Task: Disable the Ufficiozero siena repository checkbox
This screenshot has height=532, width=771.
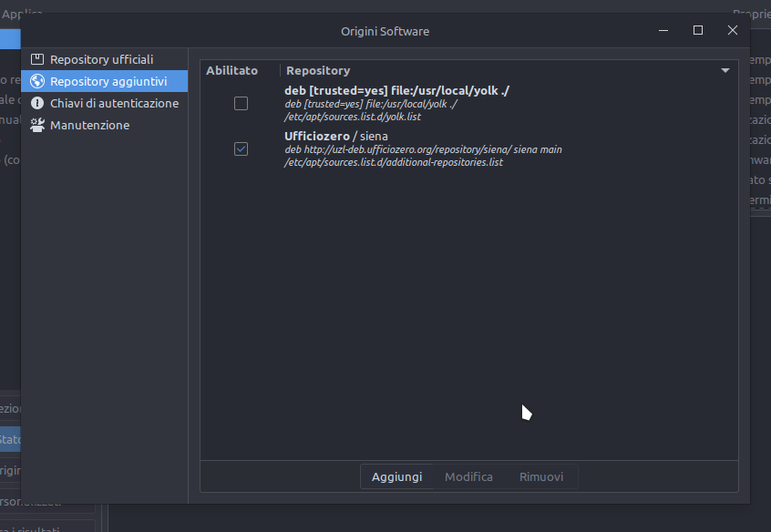Action: pos(241,148)
